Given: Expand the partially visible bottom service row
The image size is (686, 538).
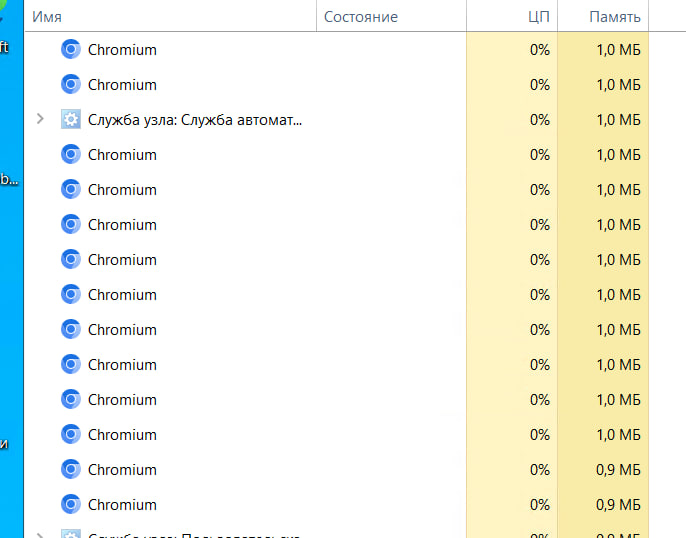Looking at the screenshot, I should click(40, 534).
